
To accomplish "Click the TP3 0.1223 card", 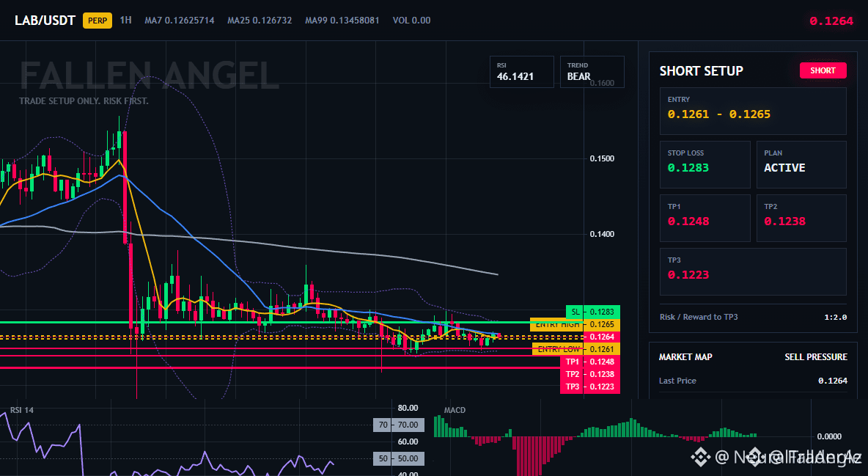I will click(753, 271).
